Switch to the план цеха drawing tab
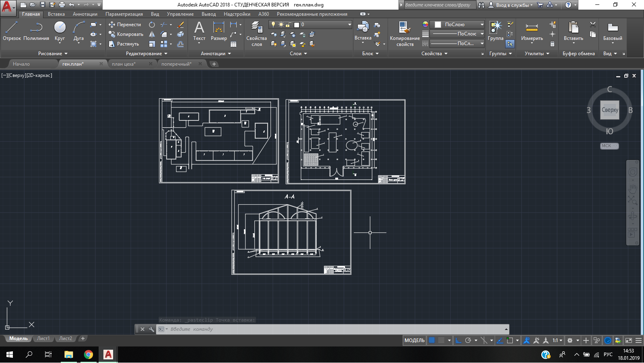Viewport: 644px width, 363px height. pyautogui.click(x=124, y=64)
